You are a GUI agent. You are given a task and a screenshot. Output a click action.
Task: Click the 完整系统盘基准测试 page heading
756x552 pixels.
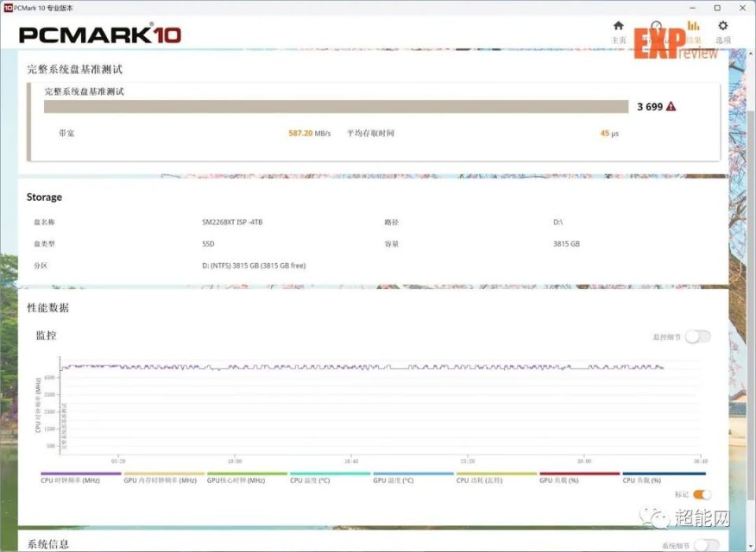click(75, 69)
